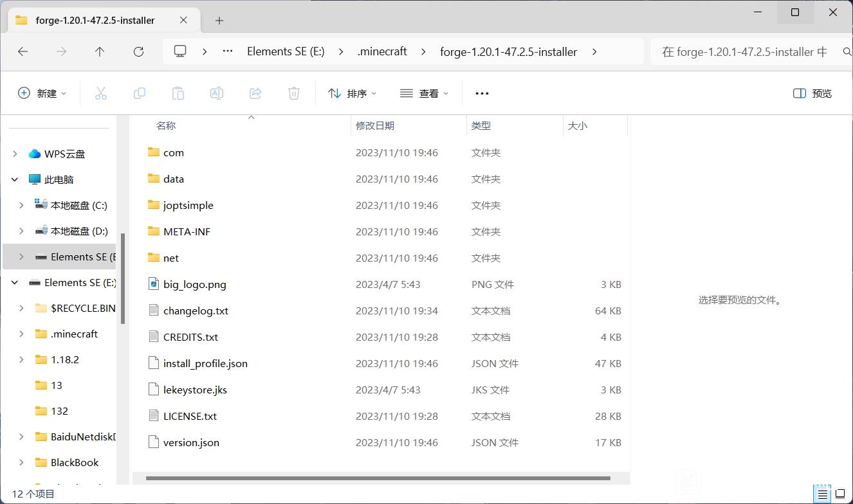Toggle the preview pane button
Image resolution: width=853 pixels, height=504 pixels.
[x=812, y=93]
